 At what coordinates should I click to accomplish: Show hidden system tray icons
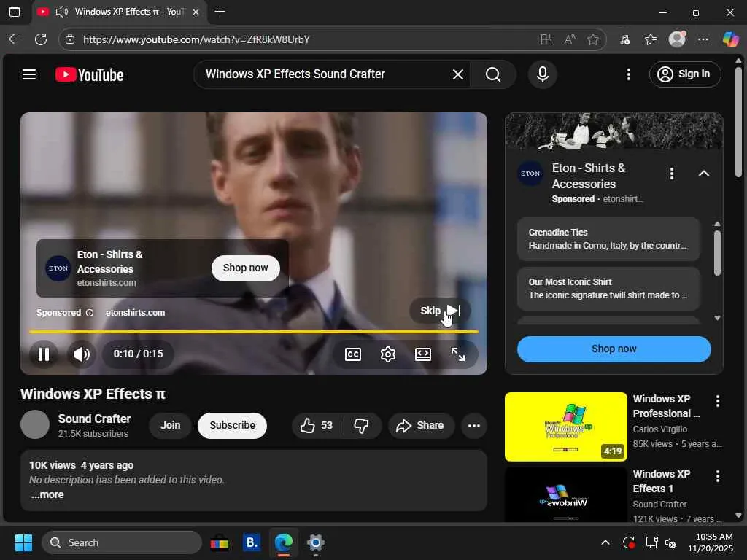coord(605,542)
